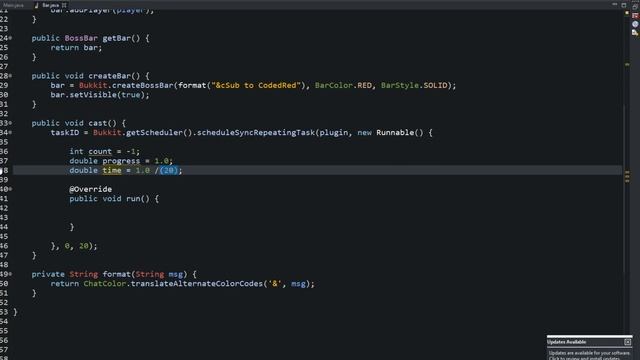Screen dimensions: 640x360
Task: Click the '20' period value on line 46
Action: [x=84, y=246]
